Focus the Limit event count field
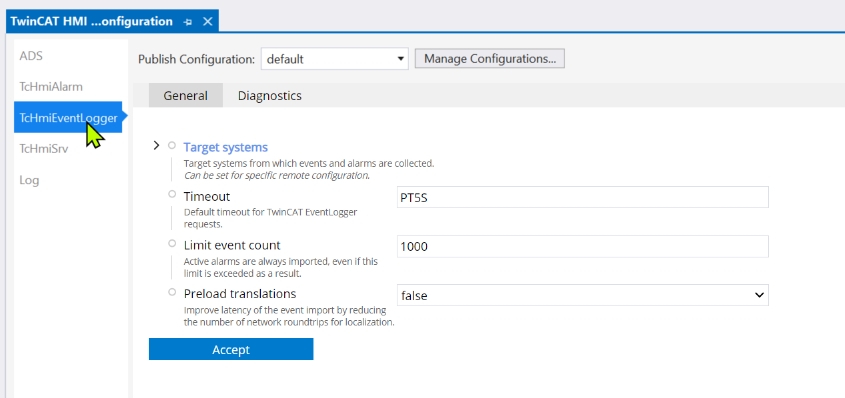845x398 pixels. point(583,247)
